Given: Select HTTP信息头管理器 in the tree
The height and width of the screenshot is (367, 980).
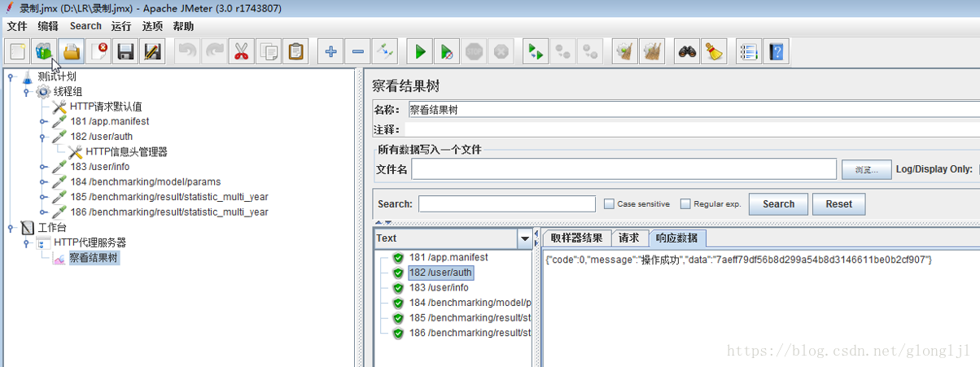Looking at the screenshot, I should tap(126, 152).
